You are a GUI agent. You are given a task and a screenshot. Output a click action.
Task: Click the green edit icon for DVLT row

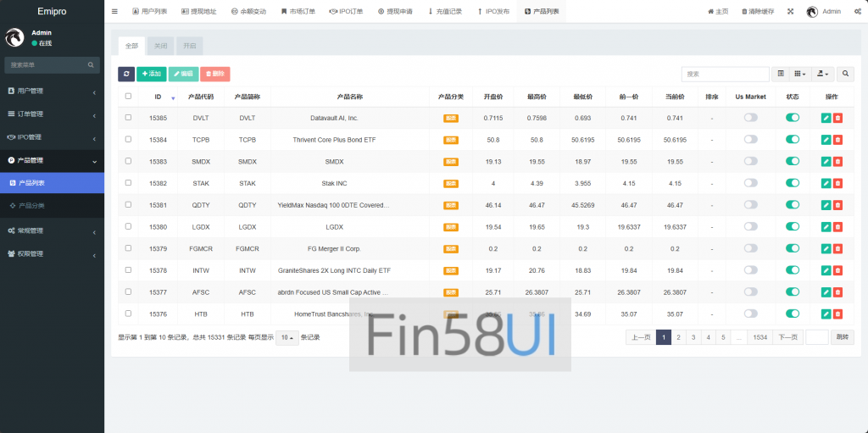click(x=826, y=118)
